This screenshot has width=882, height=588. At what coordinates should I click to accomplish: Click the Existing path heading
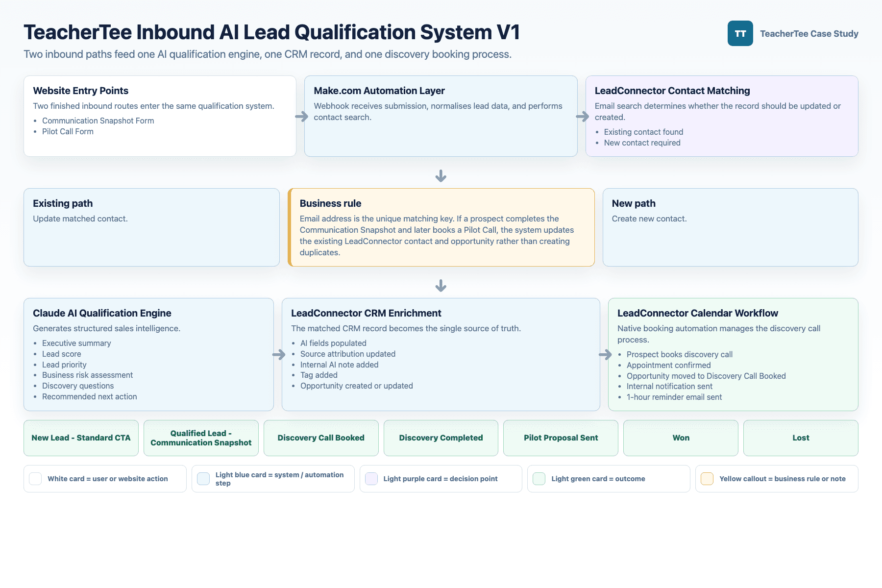[x=63, y=203]
